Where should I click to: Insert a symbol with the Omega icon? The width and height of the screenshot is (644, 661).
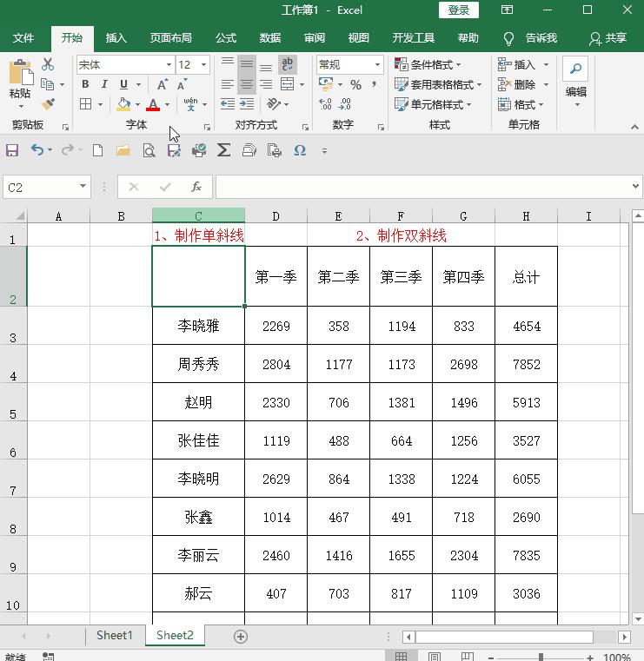(x=300, y=150)
